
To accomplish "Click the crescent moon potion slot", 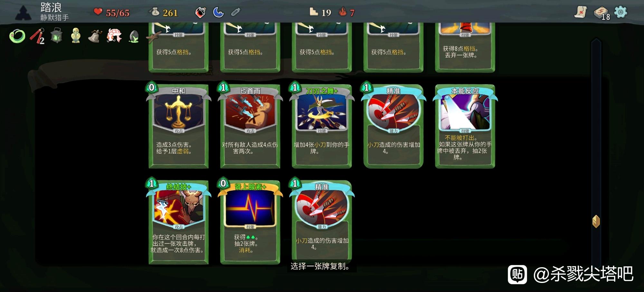I will pyautogui.click(x=218, y=12).
